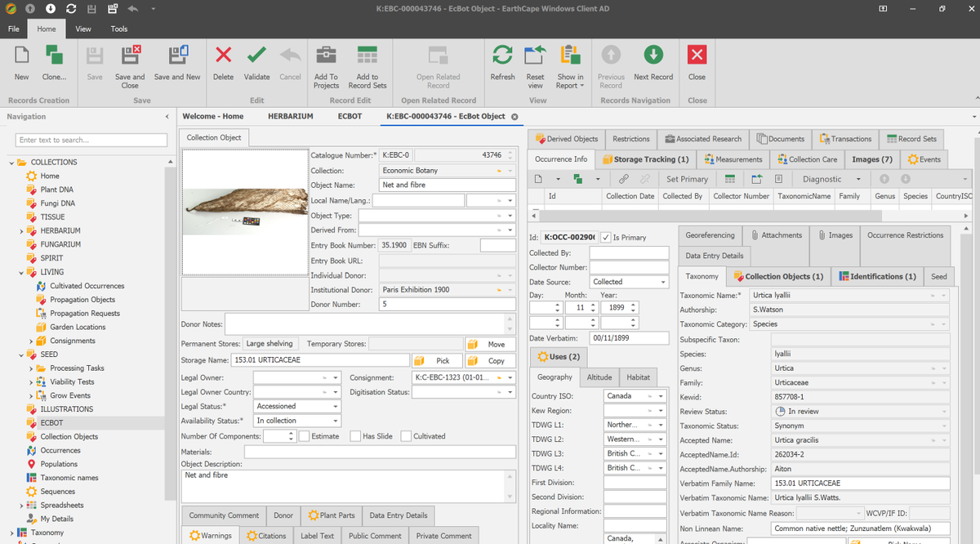
Task: Click Set Primary button
Action: click(687, 179)
